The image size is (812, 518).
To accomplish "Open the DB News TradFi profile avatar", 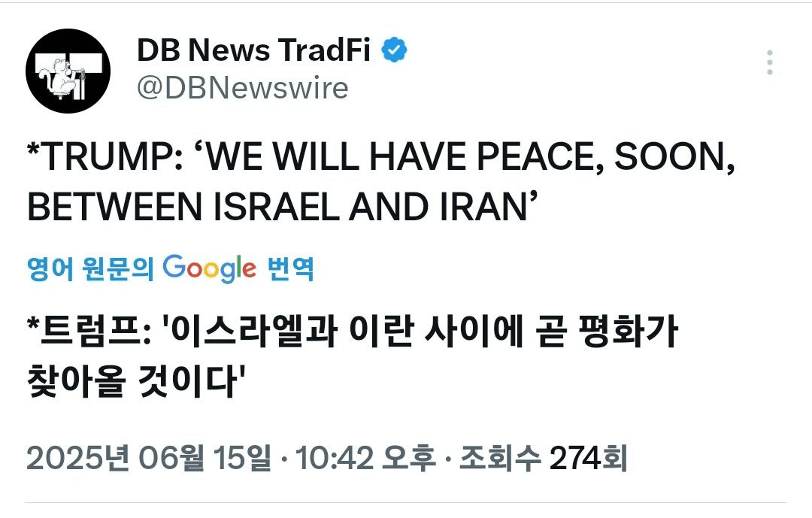I will (68, 71).
